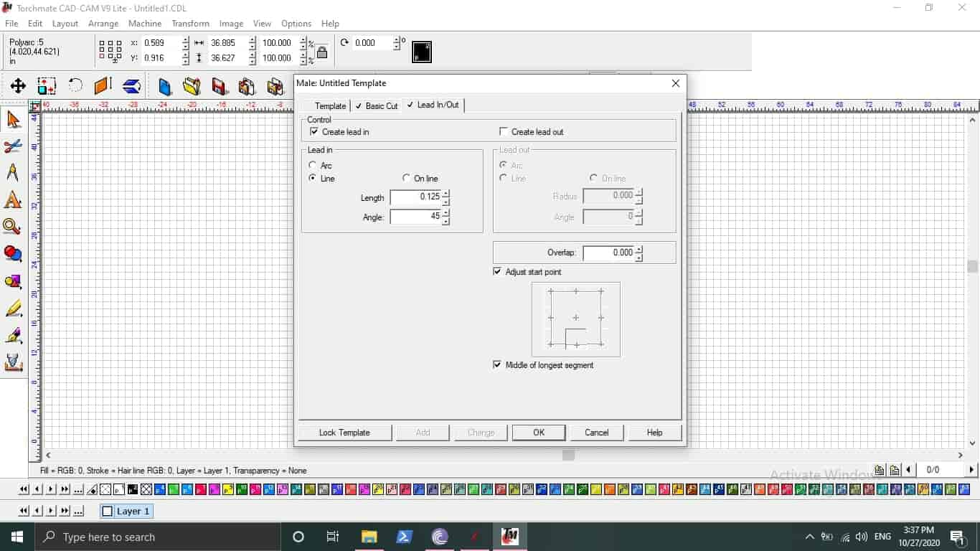
Task: Open the Machine menu
Action: 145,24
